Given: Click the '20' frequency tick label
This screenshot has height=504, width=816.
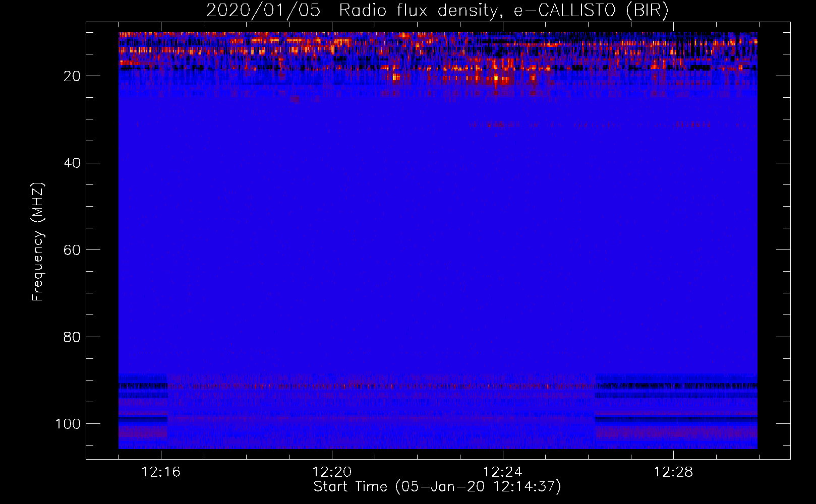Looking at the screenshot, I should (72, 76).
